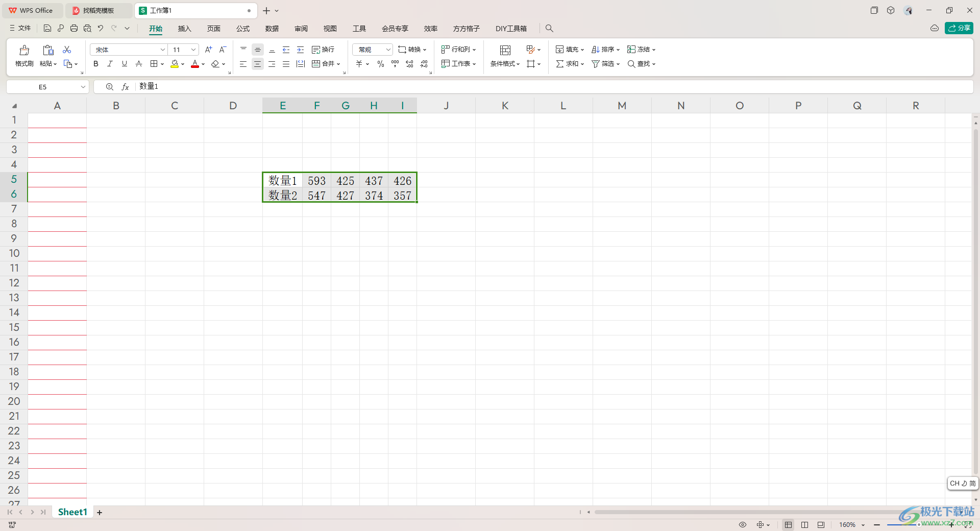Open the number format dropdown 常规
Viewport: 980px width, 531px height.
point(388,50)
